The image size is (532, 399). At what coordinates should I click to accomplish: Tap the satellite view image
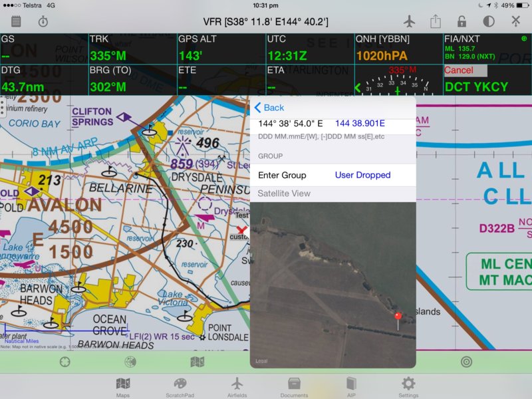click(333, 285)
